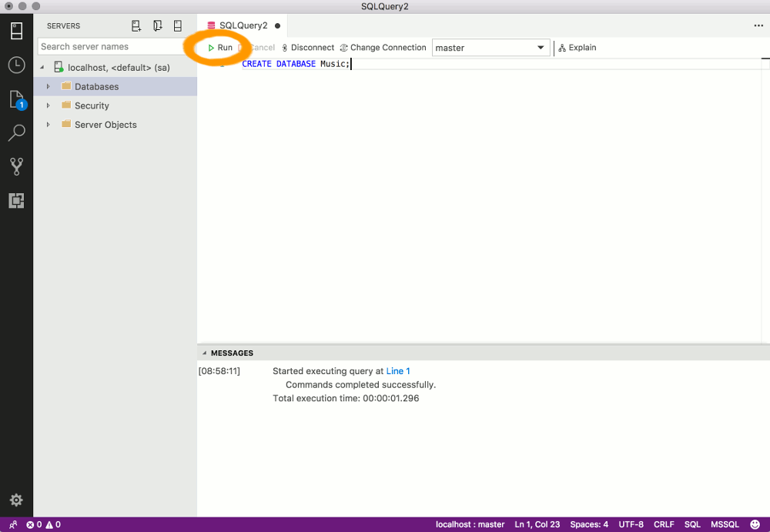The width and height of the screenshot is (770, 532).
Task: Select localhost, <default> (sa) server
Action: (x=115, y=67)
